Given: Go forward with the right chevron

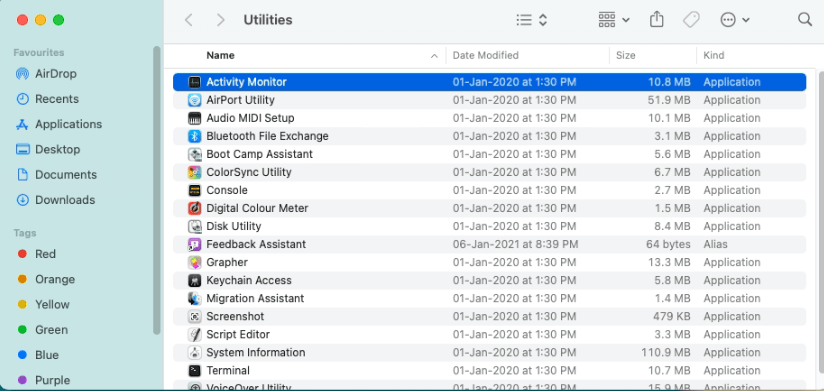Looking at the screenshot, I should pos(221,20).
